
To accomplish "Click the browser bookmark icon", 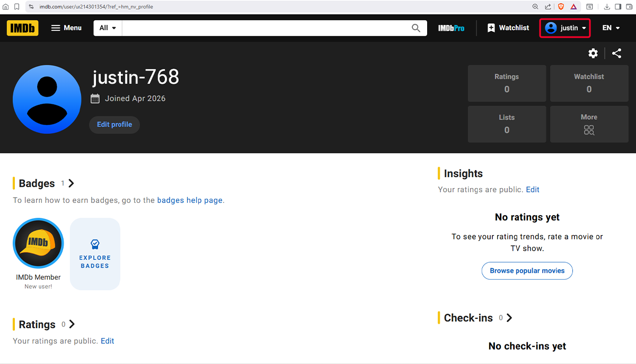I will tap(17, 6).
